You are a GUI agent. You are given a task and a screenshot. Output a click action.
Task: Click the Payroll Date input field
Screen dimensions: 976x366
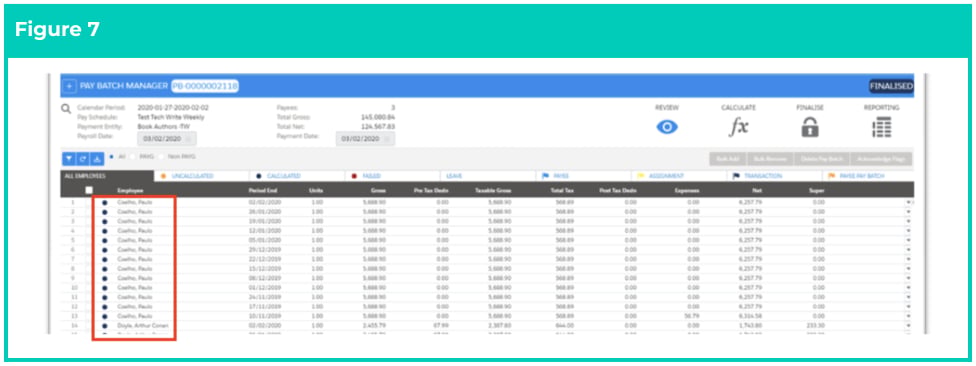(x=167, y=139)
